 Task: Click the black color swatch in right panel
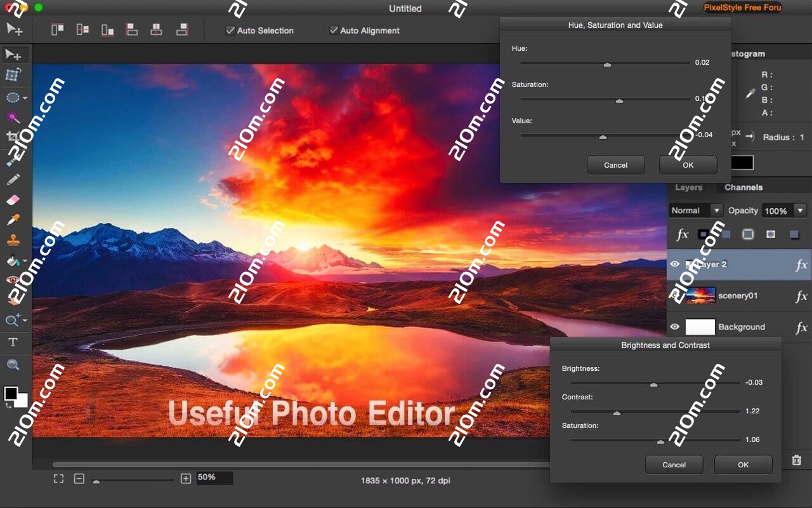pyautogui.click(x=742, y=163)
